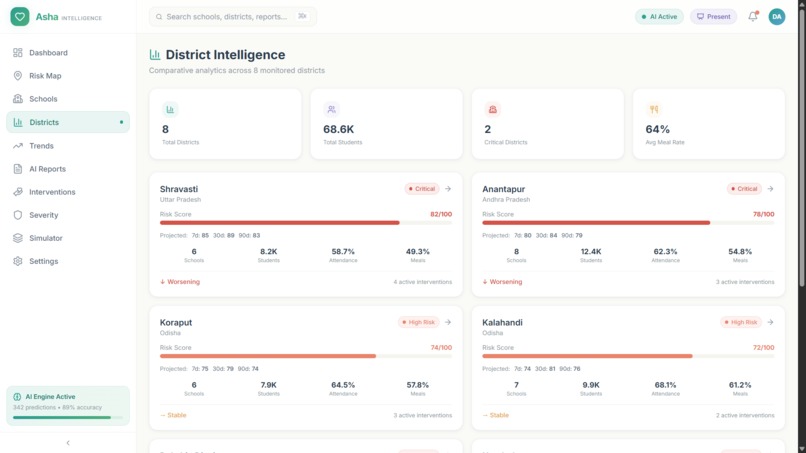
Task: Click the Asha heart logo icon
Action: tap(20, 16)
